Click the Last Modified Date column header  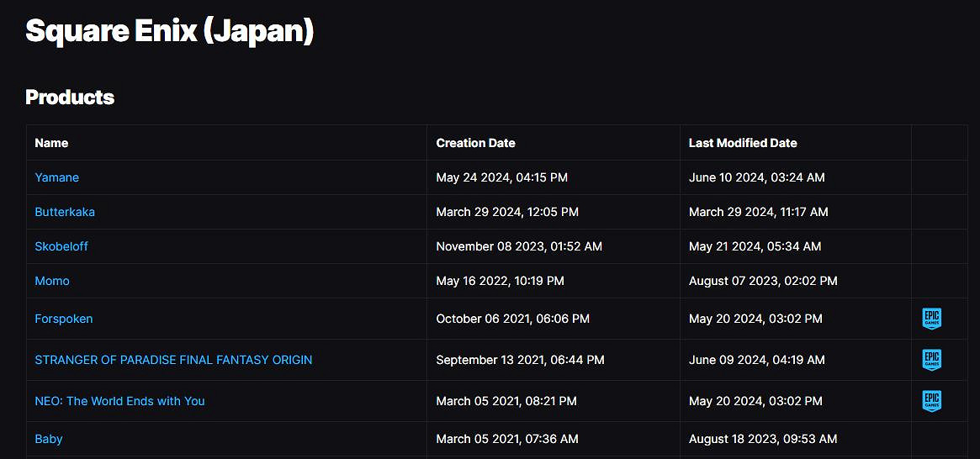click(743, 143)
